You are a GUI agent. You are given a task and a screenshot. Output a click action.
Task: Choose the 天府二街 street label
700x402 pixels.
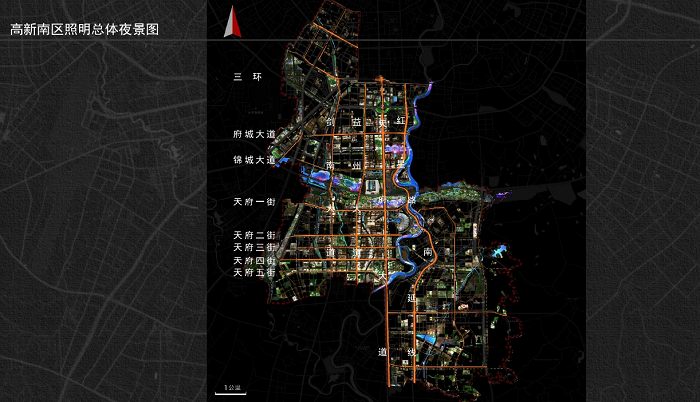tap(253, 234)
